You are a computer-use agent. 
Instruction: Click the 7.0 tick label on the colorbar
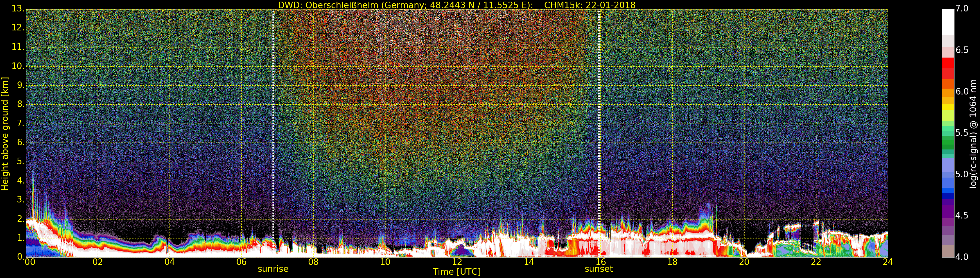tap(962, 9)
